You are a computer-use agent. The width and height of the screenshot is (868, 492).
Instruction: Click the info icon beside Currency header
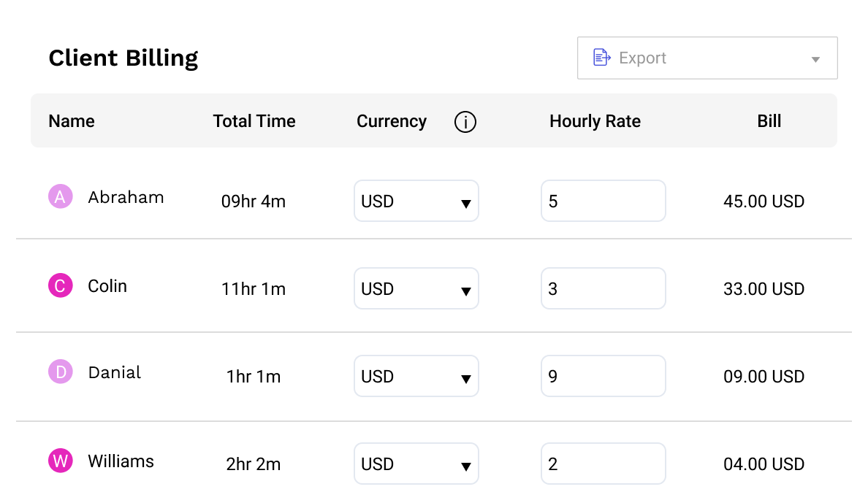[465, 122]
